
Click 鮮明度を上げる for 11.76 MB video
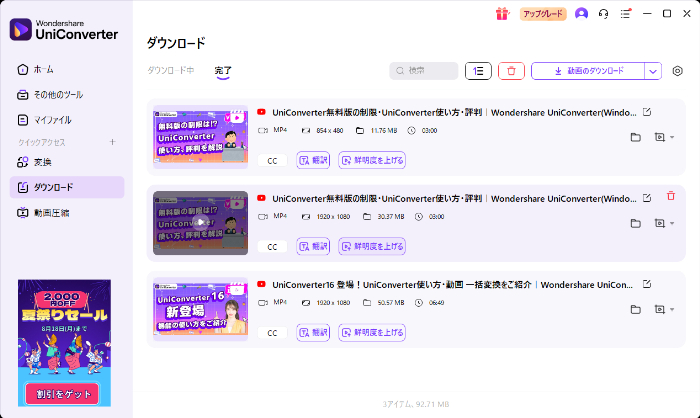tap(372, 160)
